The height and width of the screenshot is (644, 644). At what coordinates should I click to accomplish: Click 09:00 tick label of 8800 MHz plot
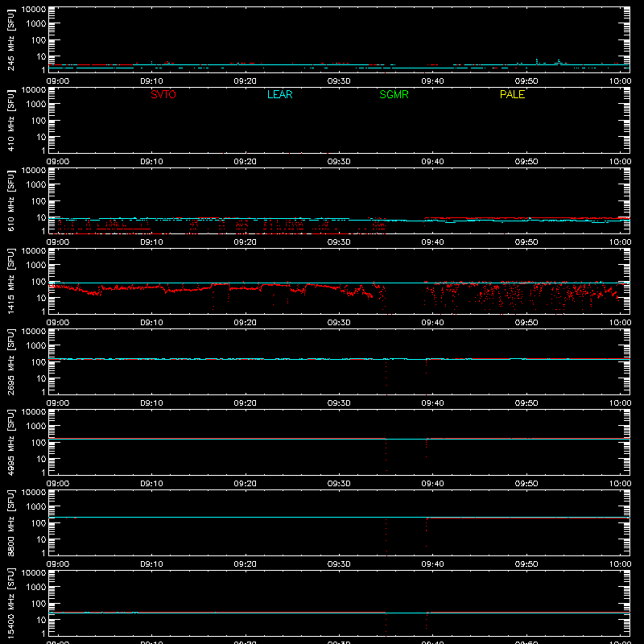point(58,564)
